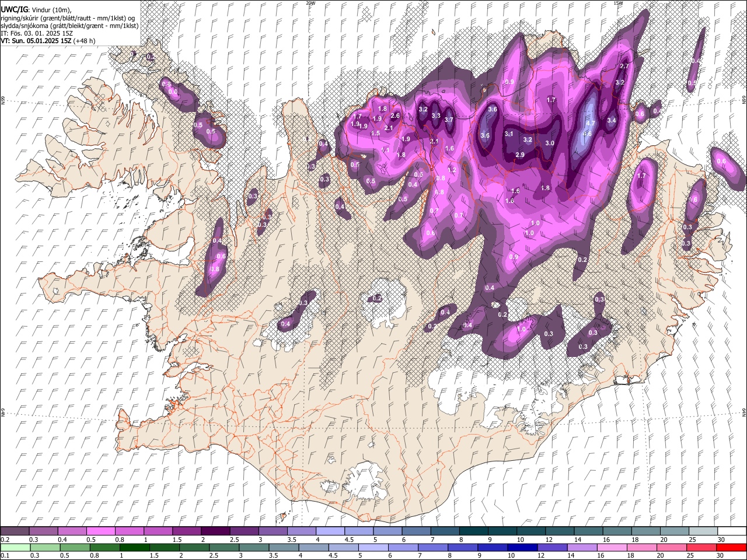Pick the orchid 0.4–0.5 snow legend swatch

(x=72, y=531)
